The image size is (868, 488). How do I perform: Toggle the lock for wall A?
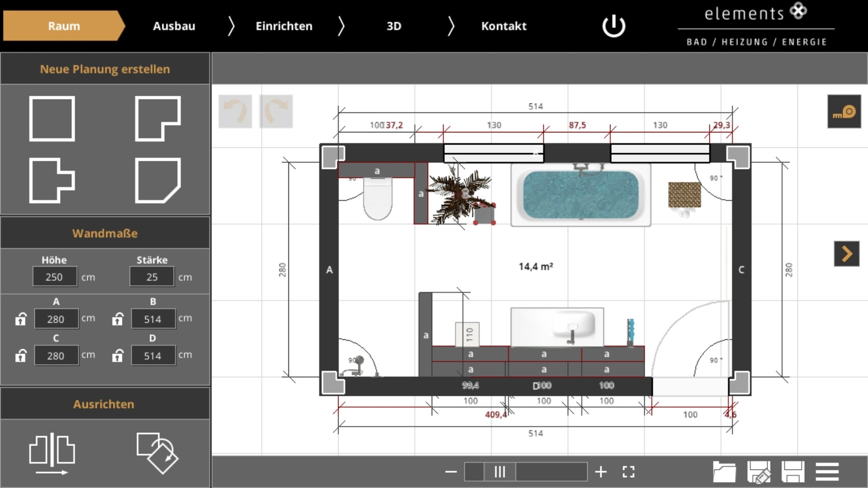(x=21, y=319)
